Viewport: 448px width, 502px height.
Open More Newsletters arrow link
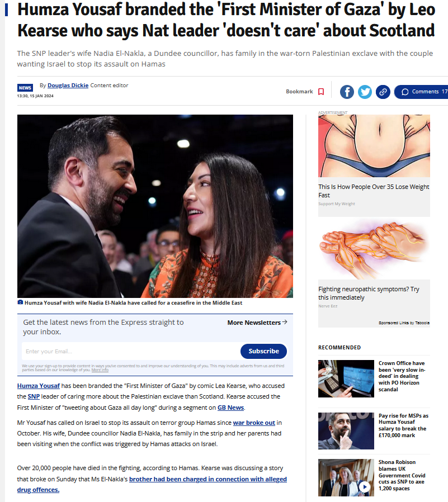click(x=257, y=323)
